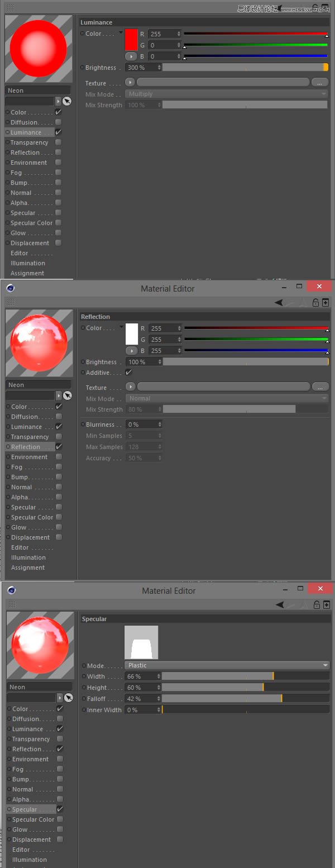
Task: Toggle the Reflection channel checkbox in the Reflection window
Action: [x=59, y=447]
